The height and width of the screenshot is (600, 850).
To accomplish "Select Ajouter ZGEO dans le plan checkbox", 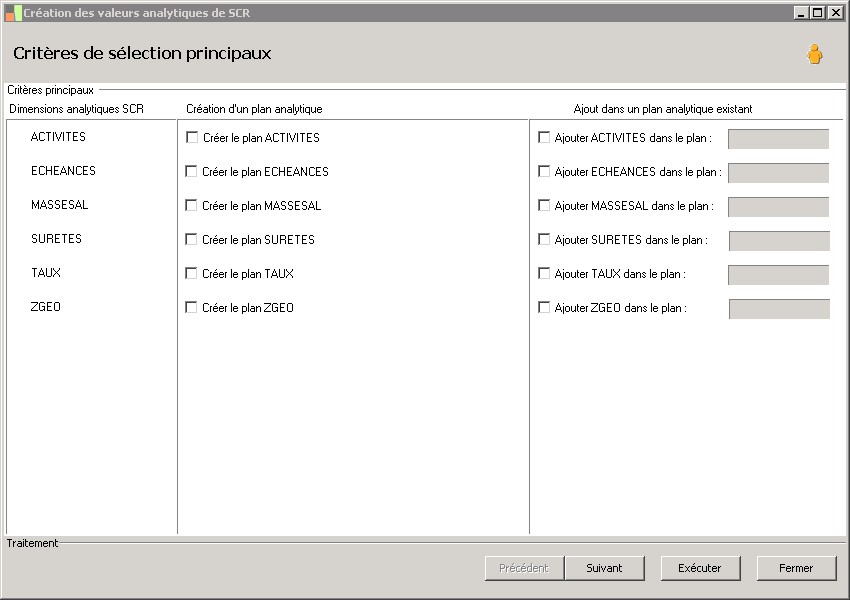I will [x=544, y=308].
